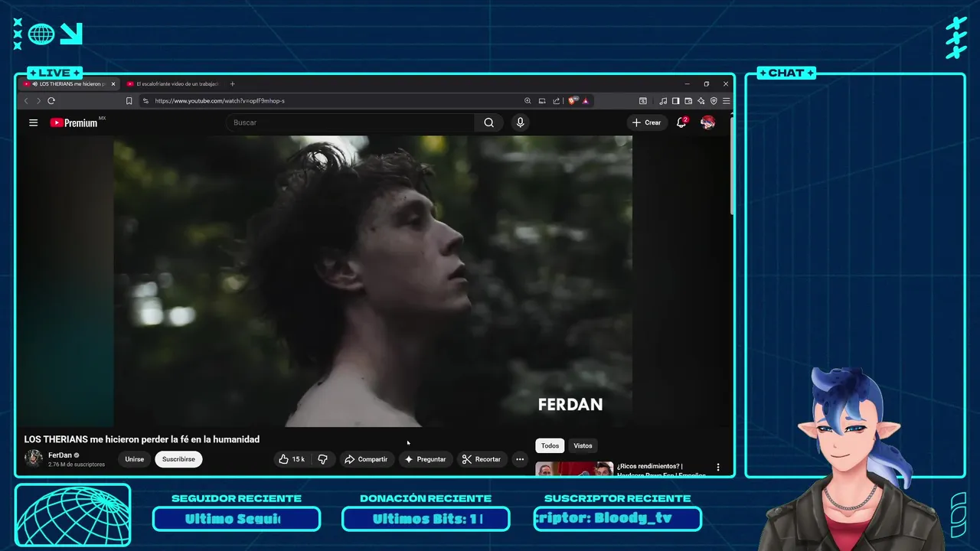Open Brave Rewards triangle icon

click(x=586, y=100)
